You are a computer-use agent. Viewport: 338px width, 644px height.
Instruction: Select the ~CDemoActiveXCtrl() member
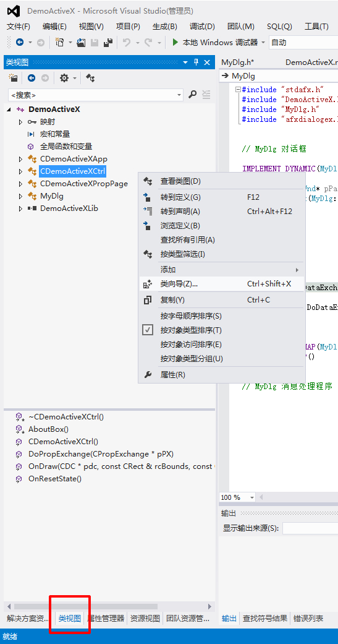[66, 417]
